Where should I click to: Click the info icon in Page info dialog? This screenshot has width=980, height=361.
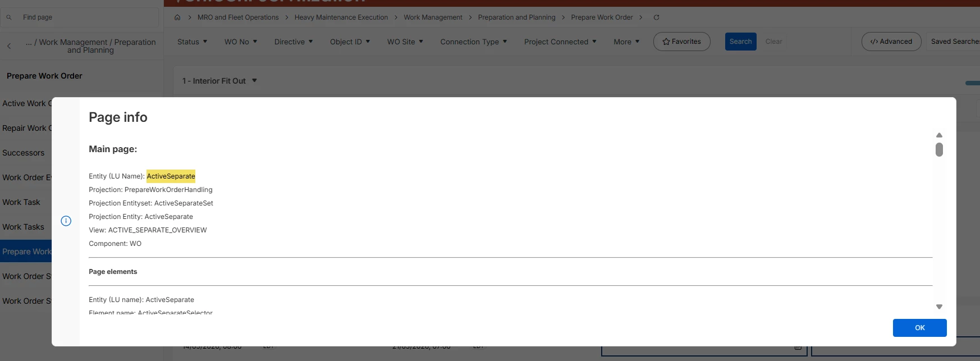point(66,221)
